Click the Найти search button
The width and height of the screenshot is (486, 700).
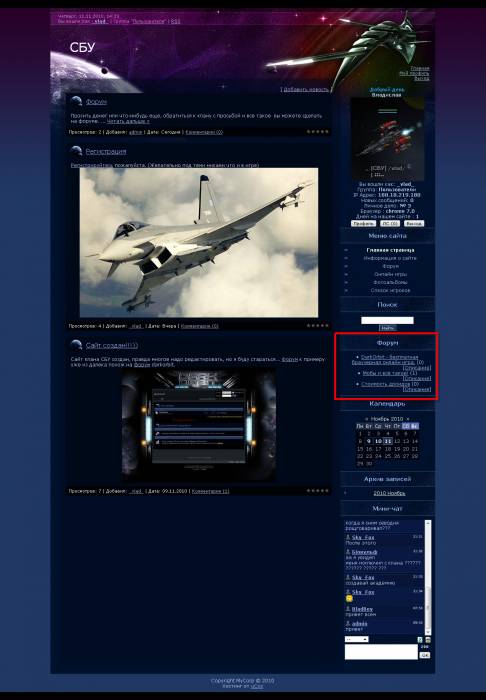click(x=387, y=328)
